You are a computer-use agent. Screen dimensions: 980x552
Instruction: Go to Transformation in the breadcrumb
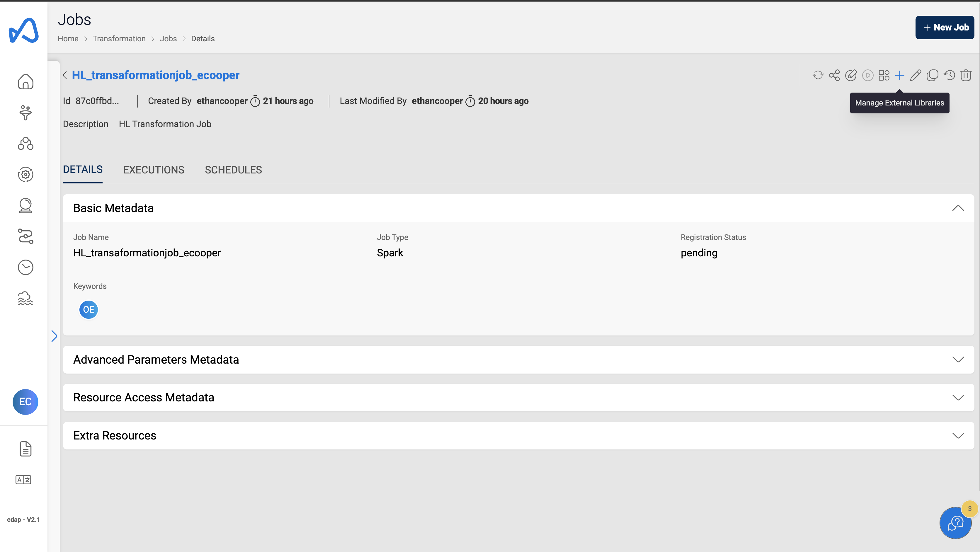point(119,39)
